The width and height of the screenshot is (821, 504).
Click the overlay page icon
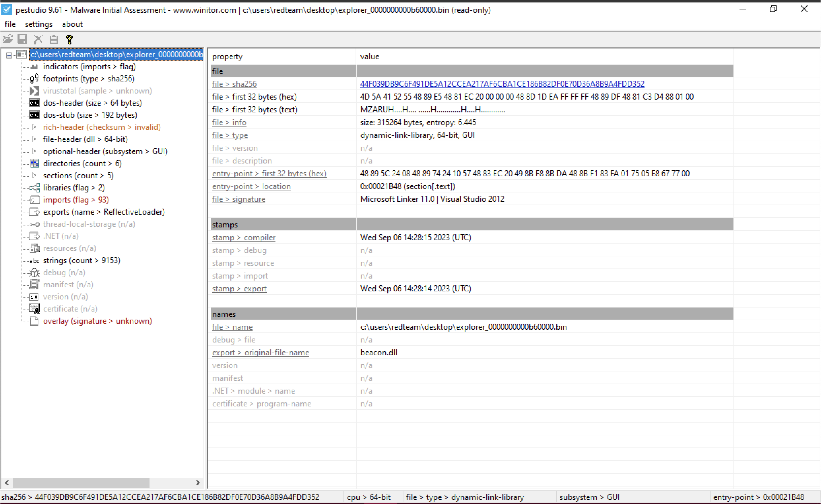coord(34,321)
